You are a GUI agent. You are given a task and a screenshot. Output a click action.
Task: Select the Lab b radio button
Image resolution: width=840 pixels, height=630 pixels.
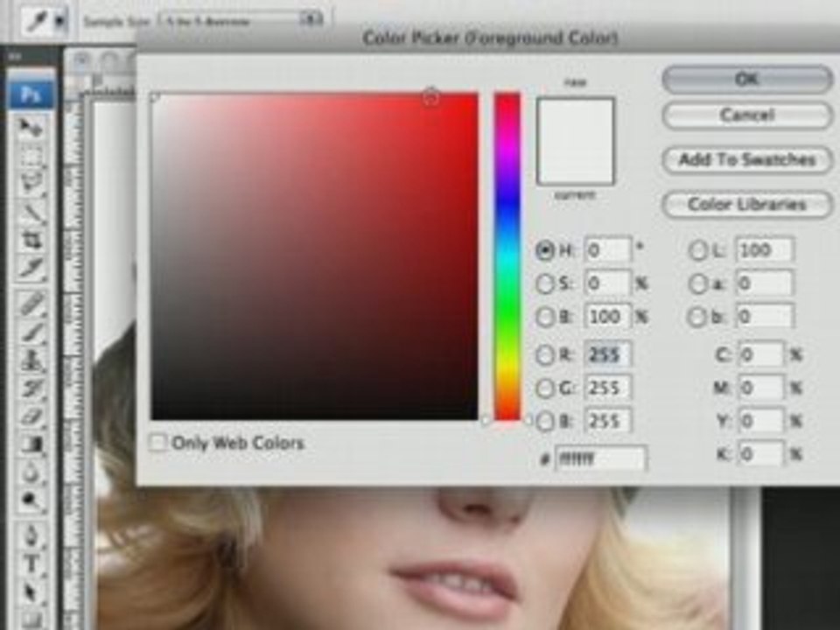point(697,317)
